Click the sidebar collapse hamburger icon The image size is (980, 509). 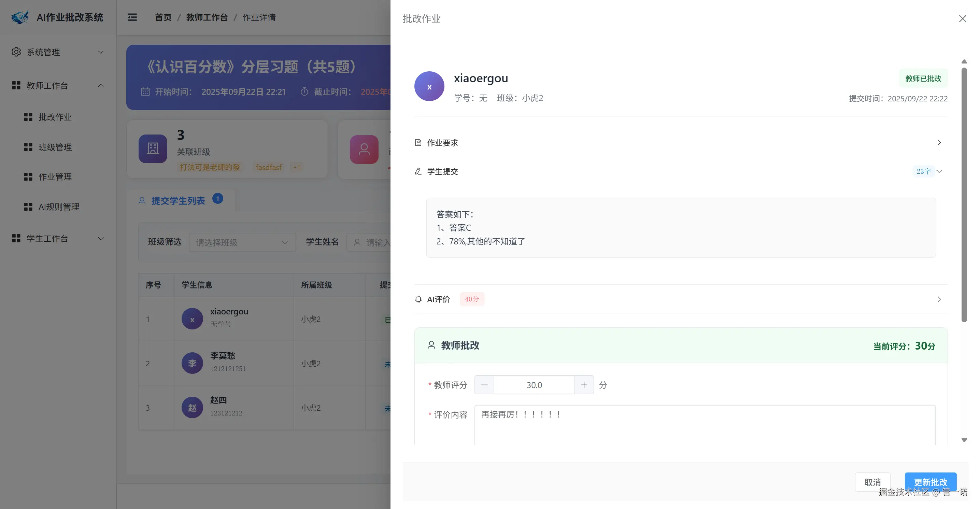[x=132, y=17]
